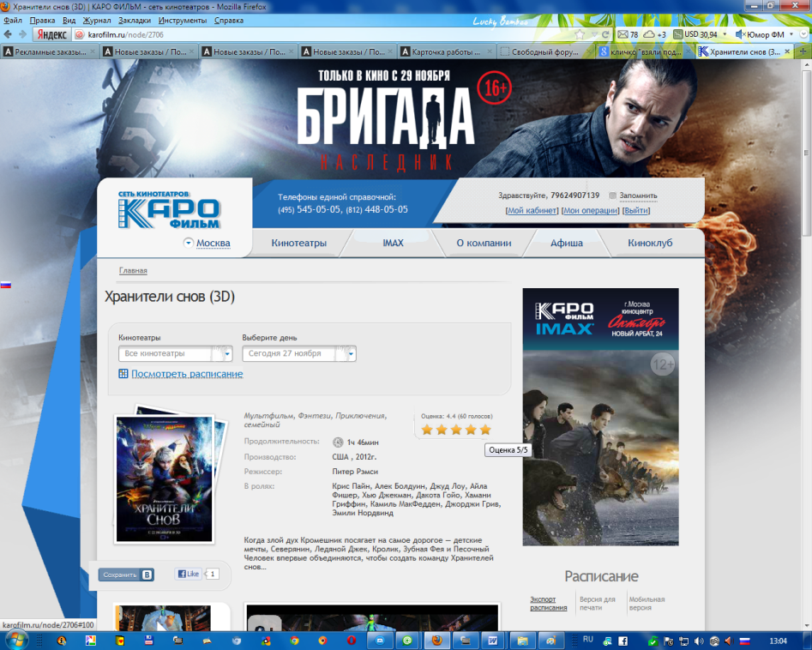Open the Инструменты menu
The width and height of the screenshot is (812, 650).
183,21
